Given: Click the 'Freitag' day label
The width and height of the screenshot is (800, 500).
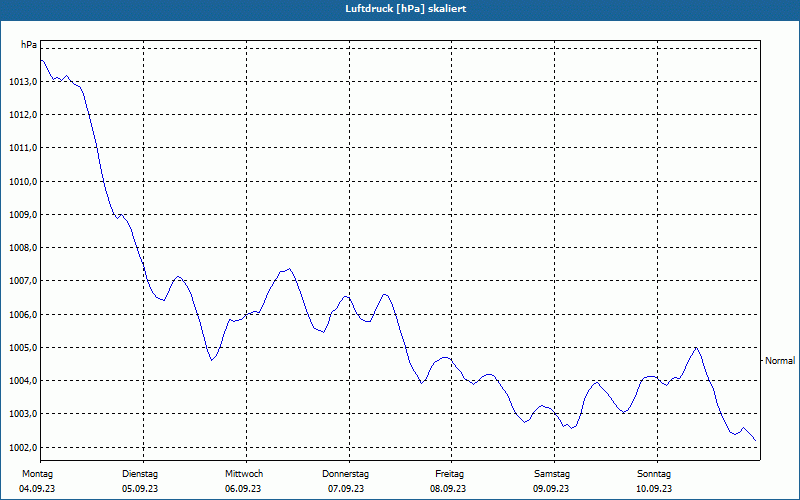Looking at the screenshot, I should [x=449, y=474].
